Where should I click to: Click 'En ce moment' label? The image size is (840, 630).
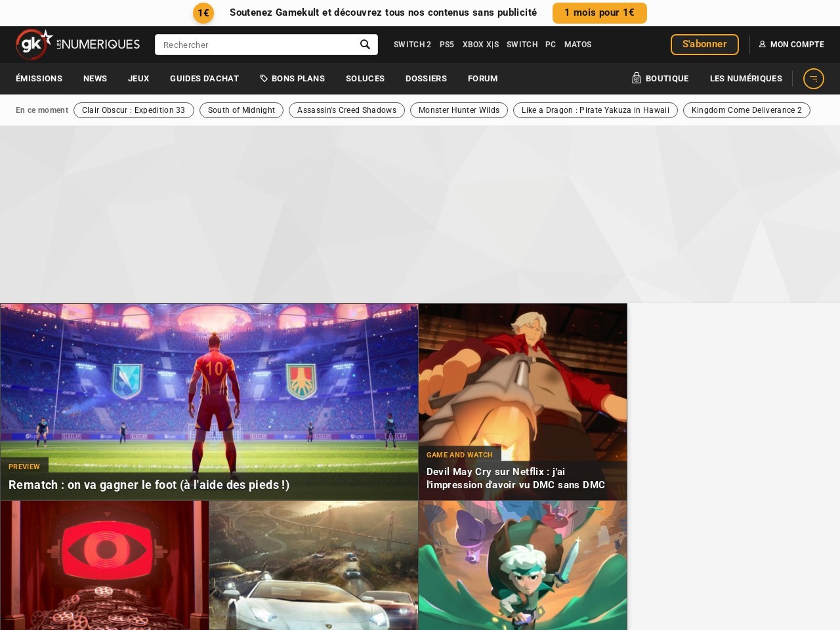click(42, 110)
